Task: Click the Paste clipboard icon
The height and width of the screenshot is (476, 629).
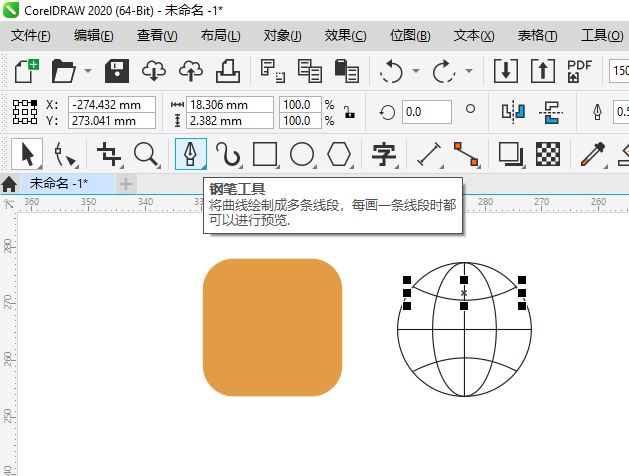Action: click(x=347, y=71)
